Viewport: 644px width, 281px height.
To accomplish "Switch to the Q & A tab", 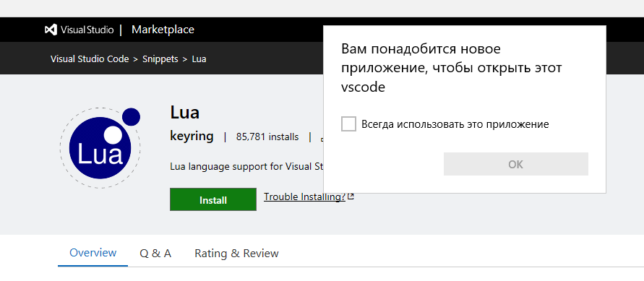I will [x=155, y=254].
